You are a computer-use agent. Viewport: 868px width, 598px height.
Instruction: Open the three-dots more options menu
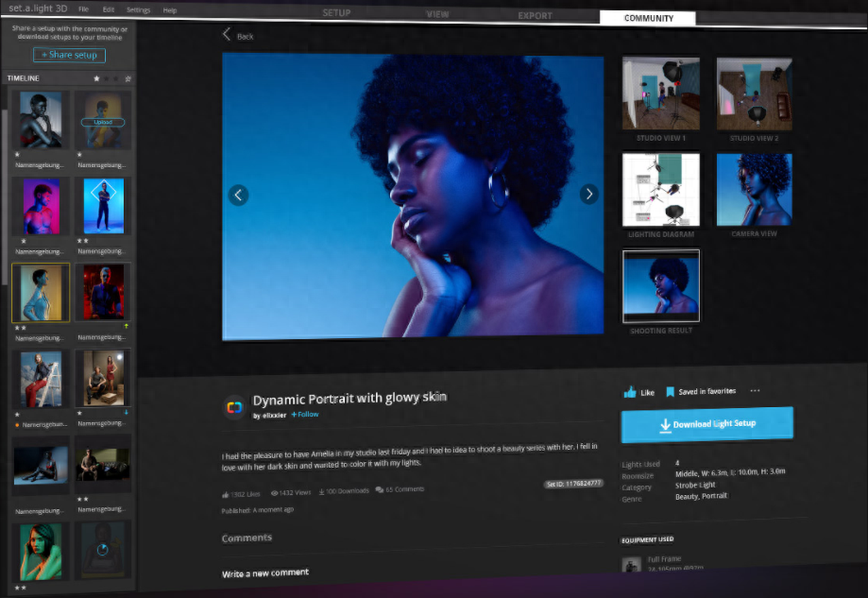tap(755, 390)
